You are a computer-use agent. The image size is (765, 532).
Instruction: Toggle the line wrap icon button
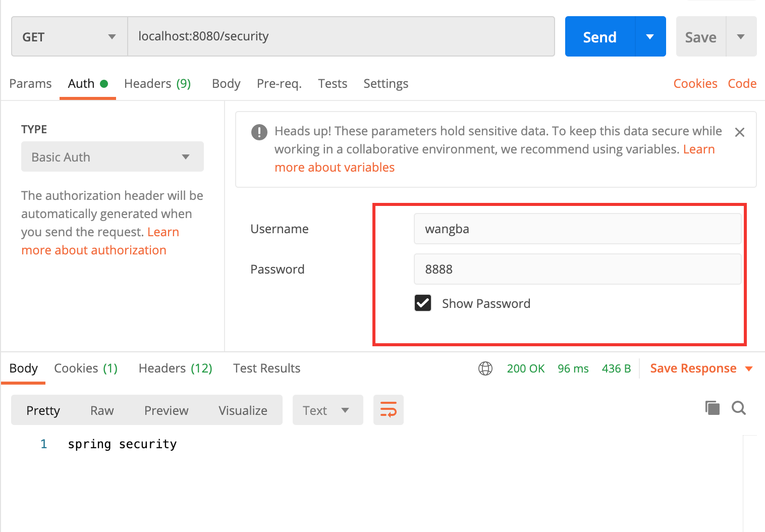[388, 410]
